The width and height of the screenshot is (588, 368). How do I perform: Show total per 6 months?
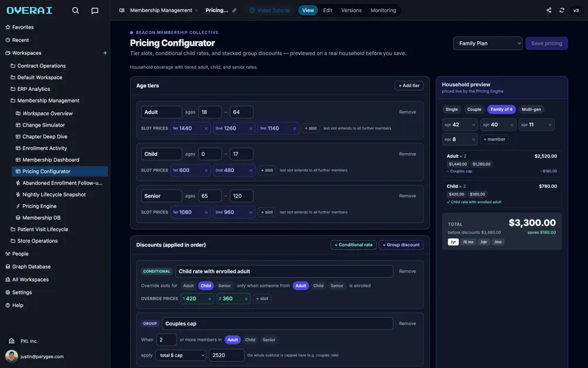[x=468, y=242]
